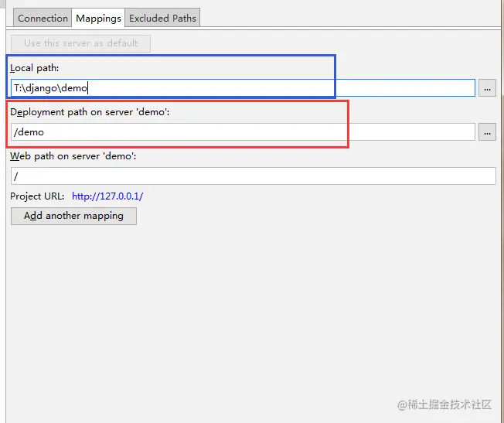This screenshot has width=504, height=423.
Task: Click the Add another mapping button
Action: [x=73, y=216]
